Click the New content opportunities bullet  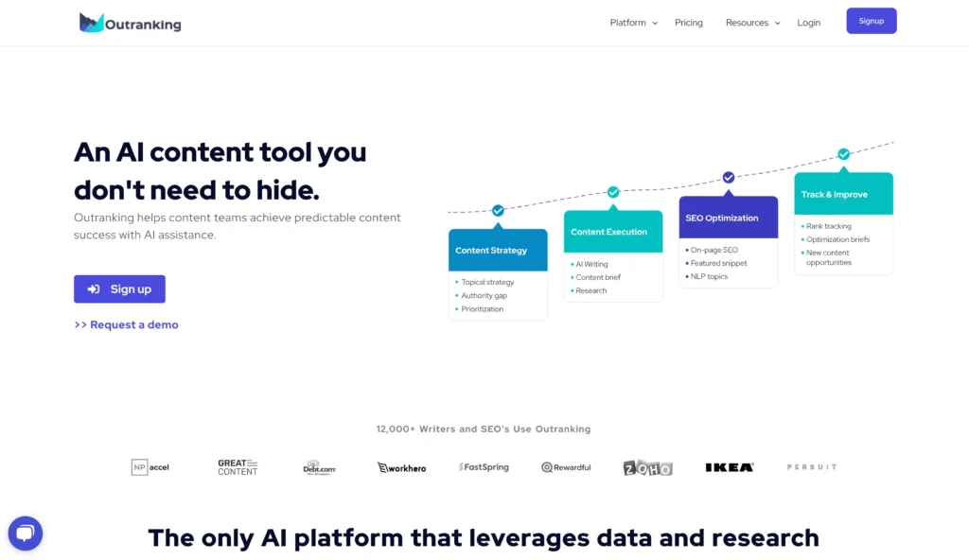[x=828, y=257]
